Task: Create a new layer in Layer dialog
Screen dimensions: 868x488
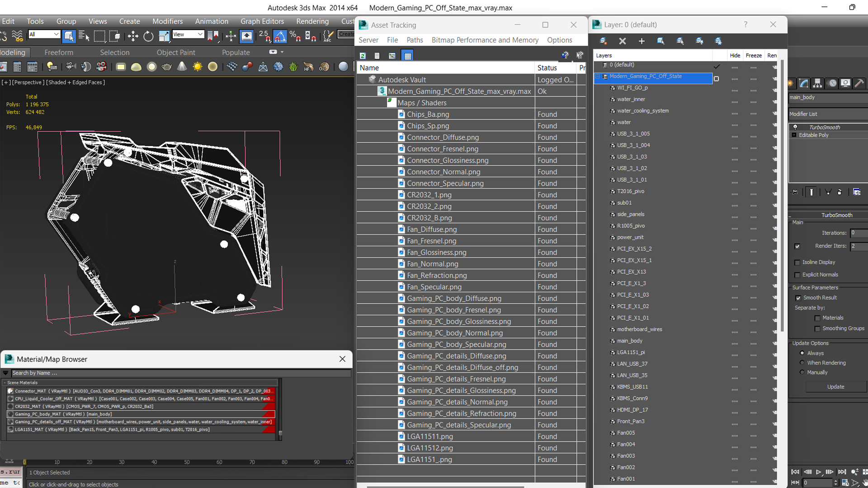Action: point(603,41)
